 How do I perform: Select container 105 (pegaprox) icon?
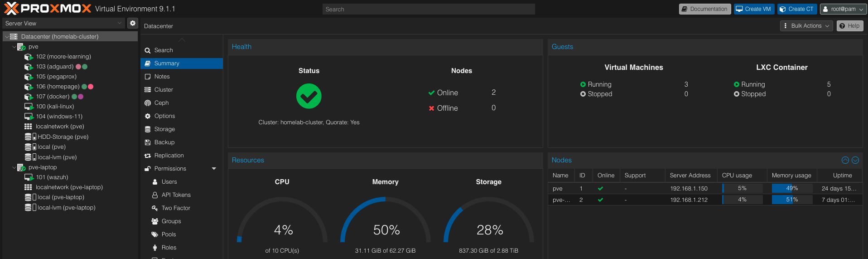(x=29, y=77)
